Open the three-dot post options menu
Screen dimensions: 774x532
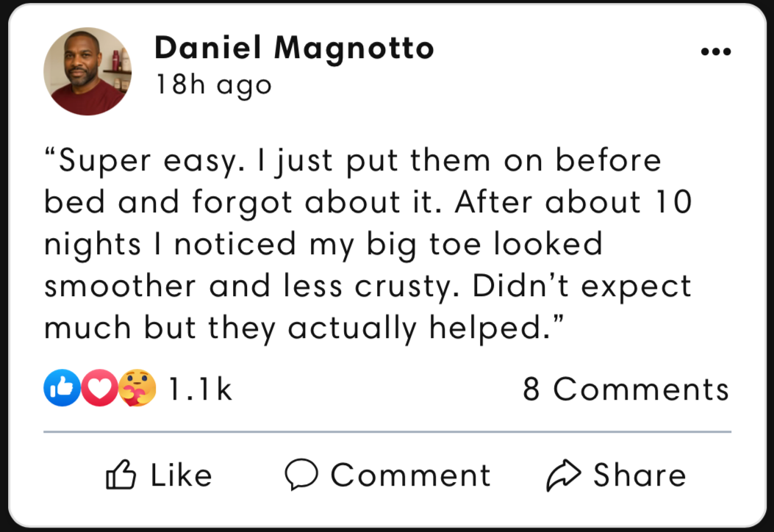click(x=715, y=51)
